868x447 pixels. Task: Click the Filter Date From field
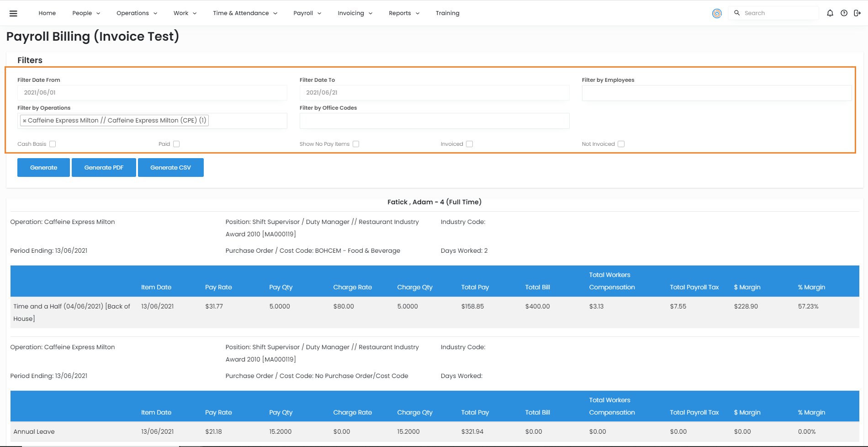152,93
